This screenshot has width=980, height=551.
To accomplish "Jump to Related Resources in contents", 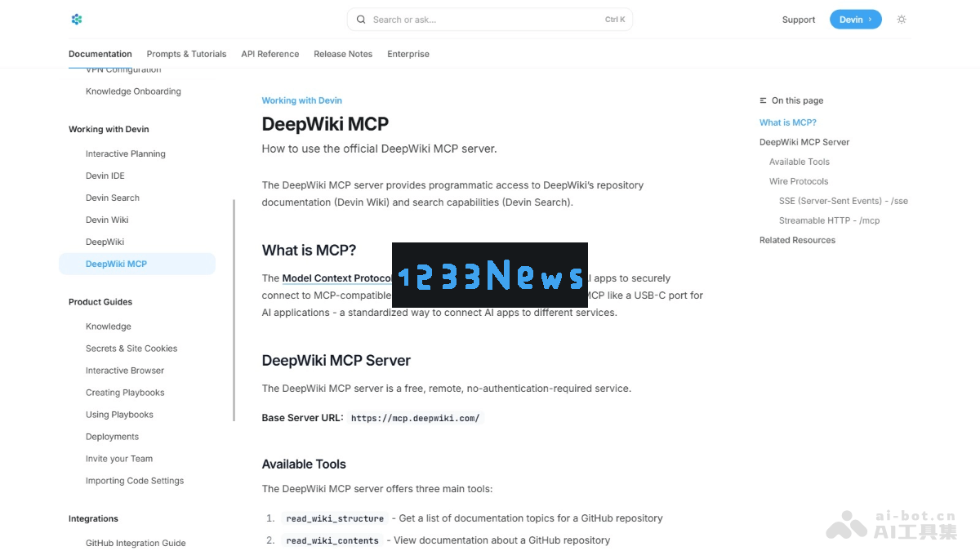I will (797, 240).
